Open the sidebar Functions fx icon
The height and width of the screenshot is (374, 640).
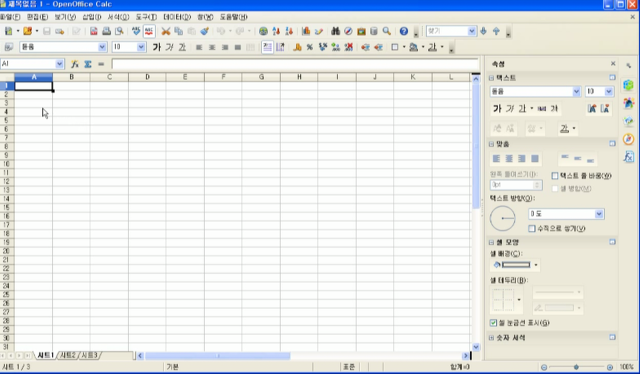[629, 156]
